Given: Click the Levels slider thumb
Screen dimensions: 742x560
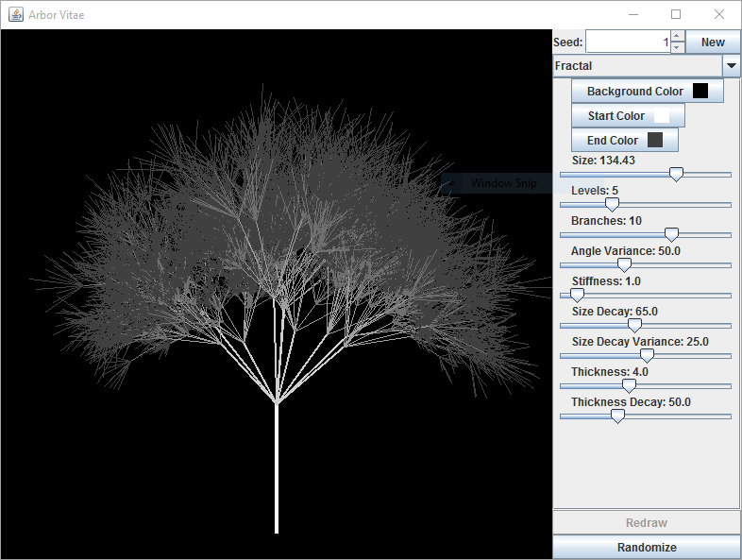Looking at the screenshot, I should point(612,204).
